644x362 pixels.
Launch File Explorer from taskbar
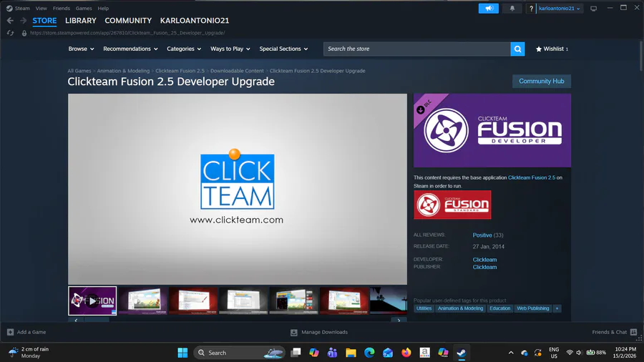click(351, 353)
